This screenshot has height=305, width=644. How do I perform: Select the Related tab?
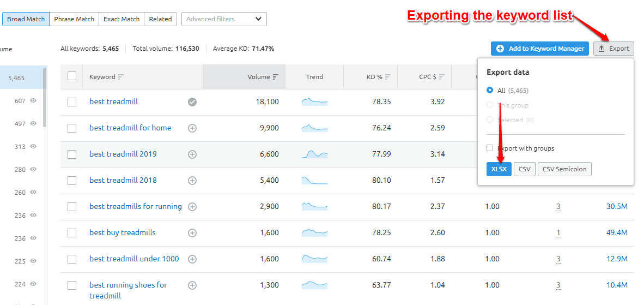tap(160, 19)
